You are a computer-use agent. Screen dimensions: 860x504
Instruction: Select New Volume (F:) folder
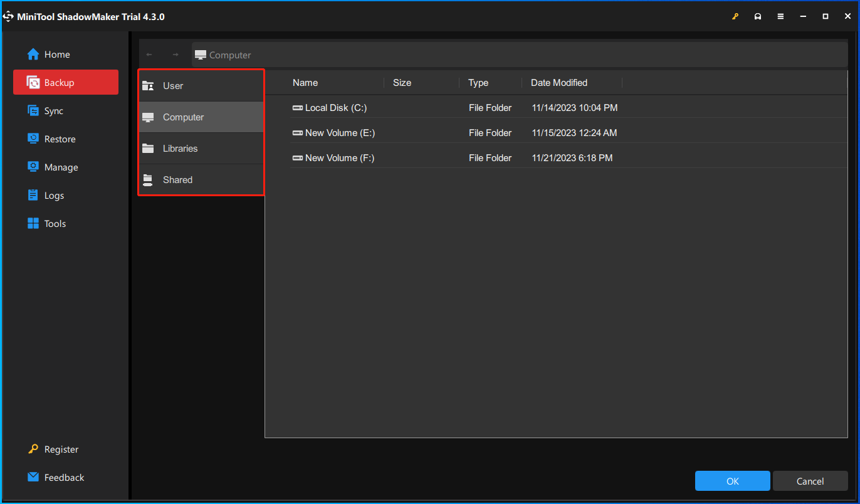pyautogui.click(x=338, y=157)
